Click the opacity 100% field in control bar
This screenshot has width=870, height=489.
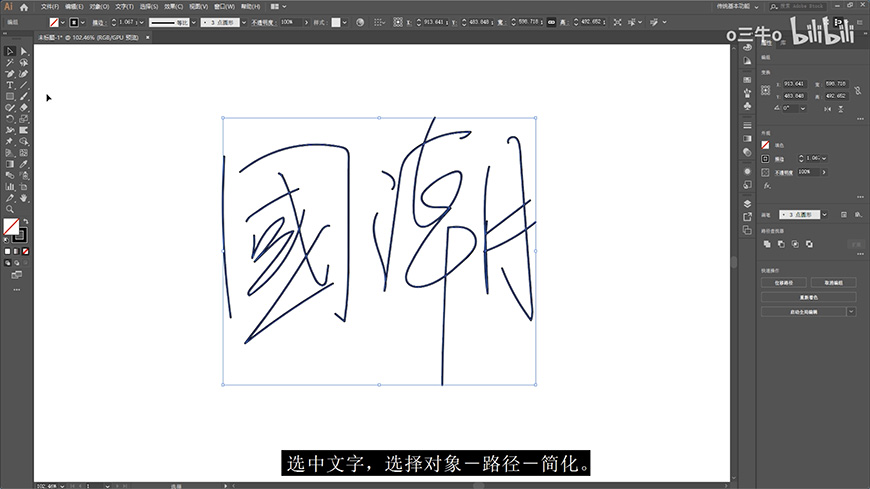click(289, 21)
